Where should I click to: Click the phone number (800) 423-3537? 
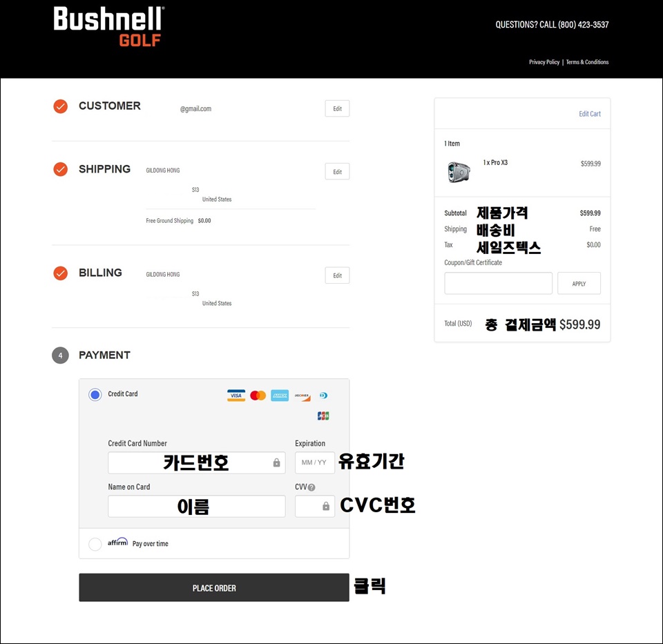coord(584,25)
